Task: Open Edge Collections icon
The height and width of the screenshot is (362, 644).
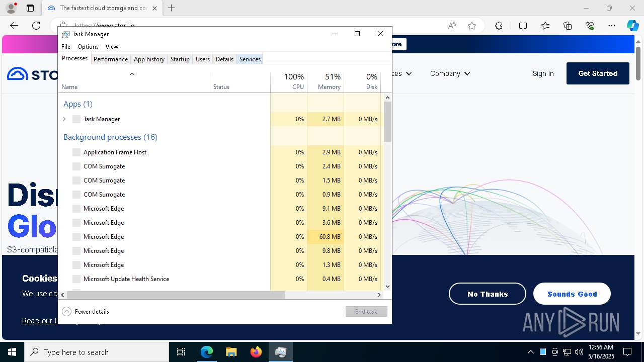Action: 568,26
